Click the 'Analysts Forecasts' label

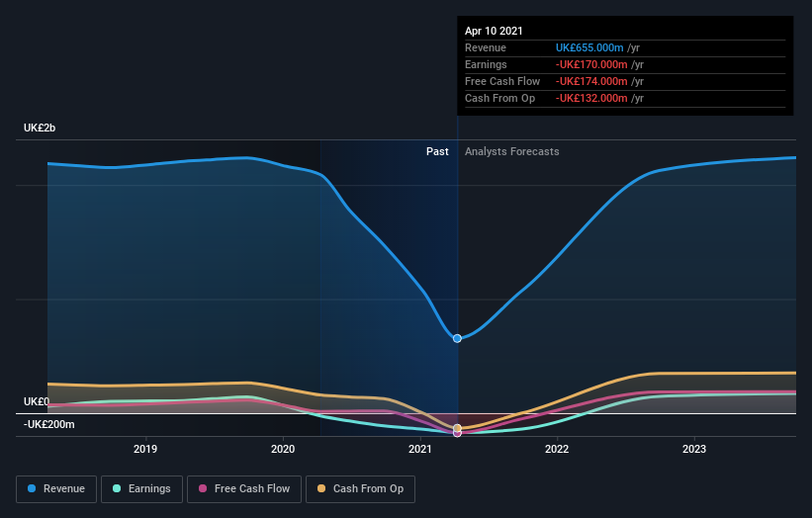pyautogui.click(x=512, y=151)
